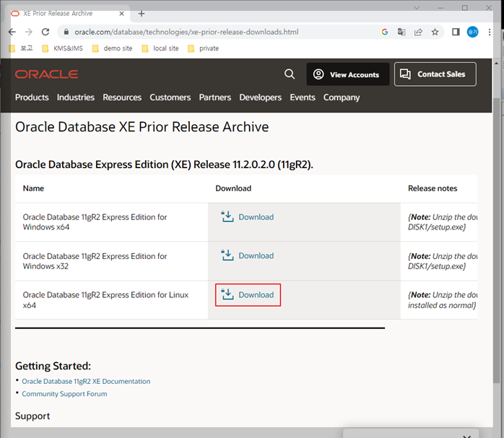
Task: Open the Resources menu
Action: 122,97
